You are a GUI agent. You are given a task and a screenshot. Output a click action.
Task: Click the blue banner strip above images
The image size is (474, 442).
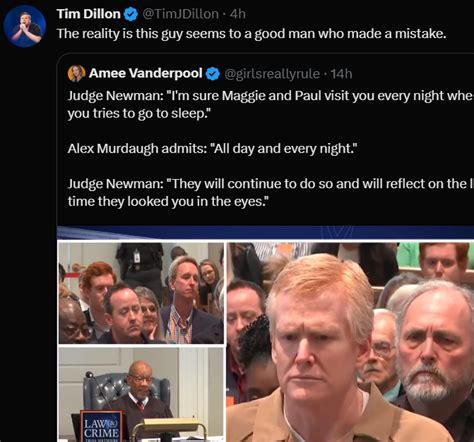[x=265, y=232]
